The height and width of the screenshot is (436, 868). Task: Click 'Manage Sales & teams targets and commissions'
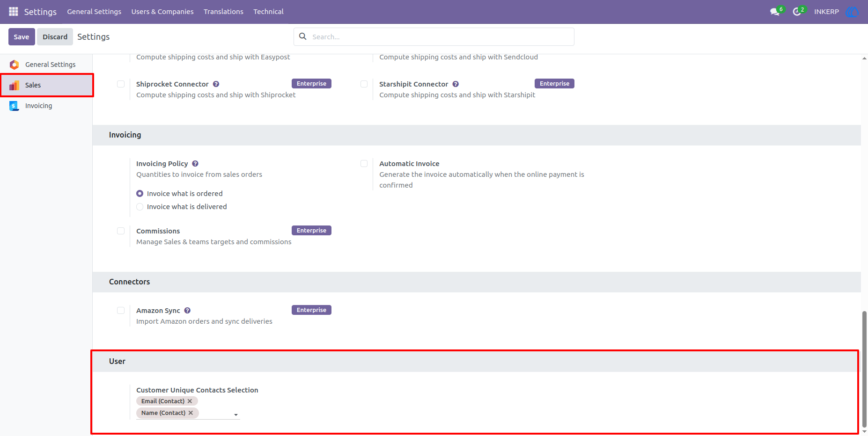[214, 242]
